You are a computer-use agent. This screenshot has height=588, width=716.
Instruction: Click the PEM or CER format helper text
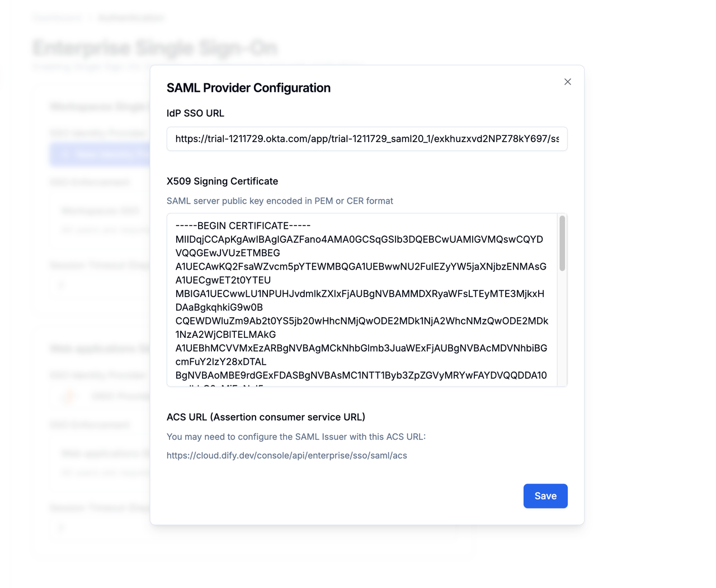[x=280, y=201]
